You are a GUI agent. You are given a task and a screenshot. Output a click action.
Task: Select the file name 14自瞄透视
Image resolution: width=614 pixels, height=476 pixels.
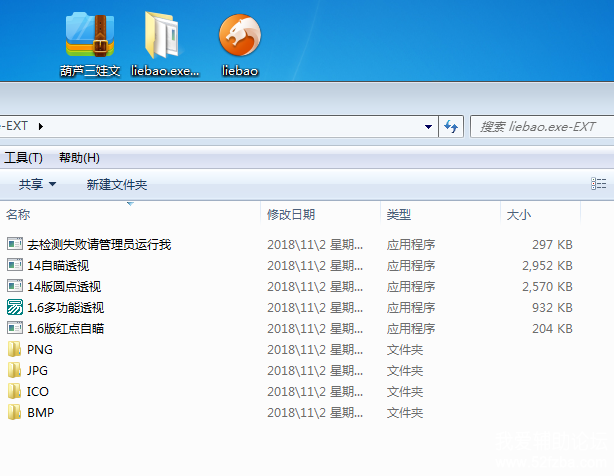58,266
